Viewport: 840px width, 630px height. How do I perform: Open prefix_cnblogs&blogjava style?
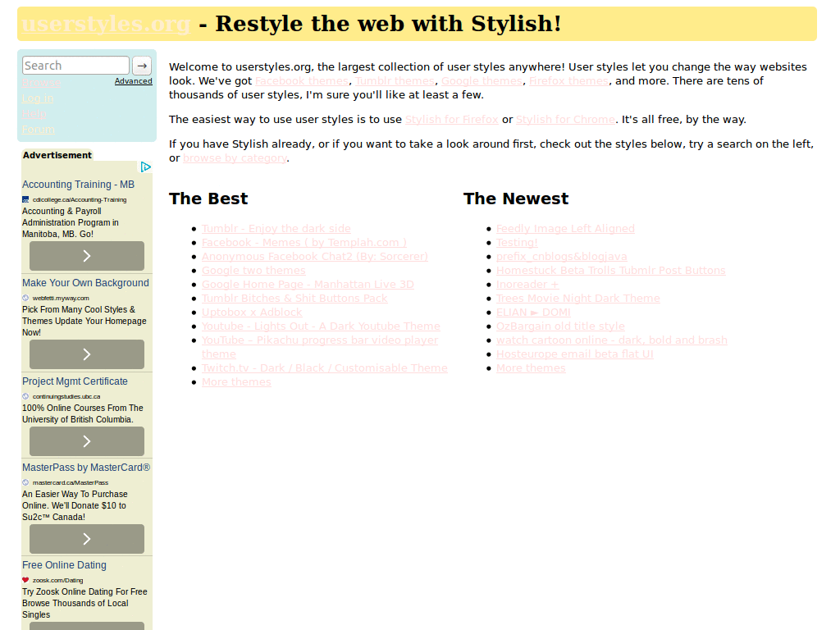(561, 257)
